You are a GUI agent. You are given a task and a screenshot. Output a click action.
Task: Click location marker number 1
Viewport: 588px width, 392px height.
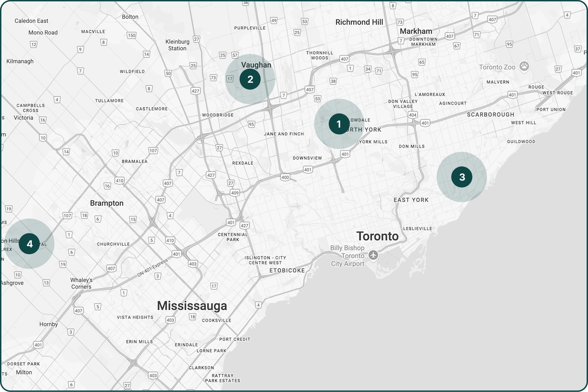click(339, 124)
